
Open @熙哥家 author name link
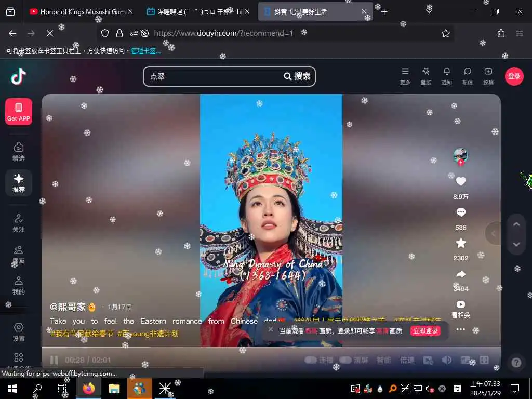(68, 307)
